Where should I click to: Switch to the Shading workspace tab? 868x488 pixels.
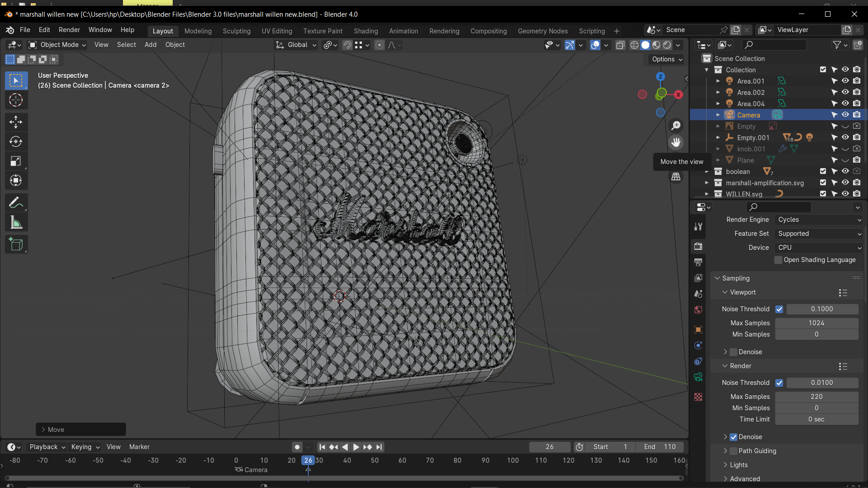click(x=366, y=31)
